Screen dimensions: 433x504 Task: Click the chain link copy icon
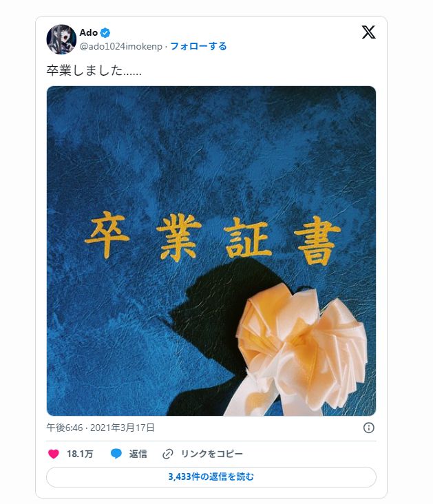pyautogui.click(x=167, y=454)
